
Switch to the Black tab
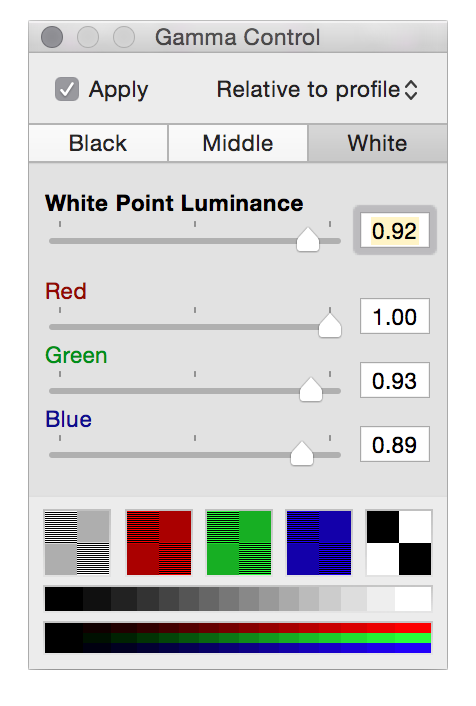98,143
